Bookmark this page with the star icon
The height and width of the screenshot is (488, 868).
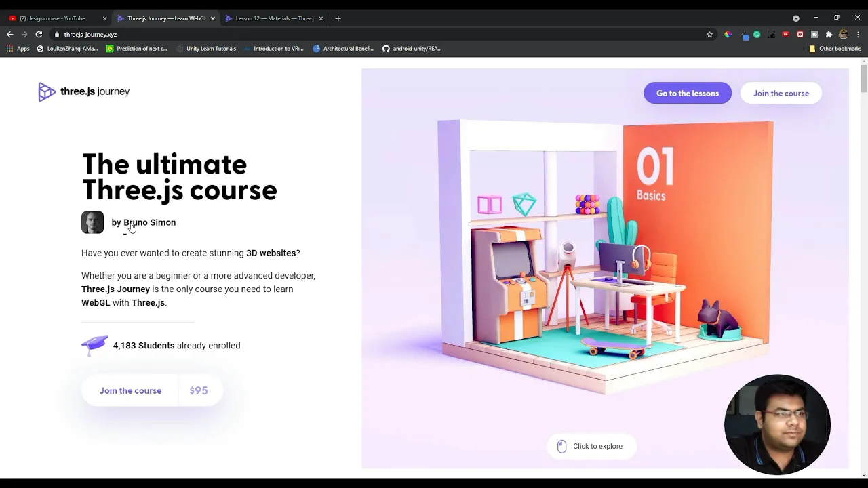[x=709, y=35]
